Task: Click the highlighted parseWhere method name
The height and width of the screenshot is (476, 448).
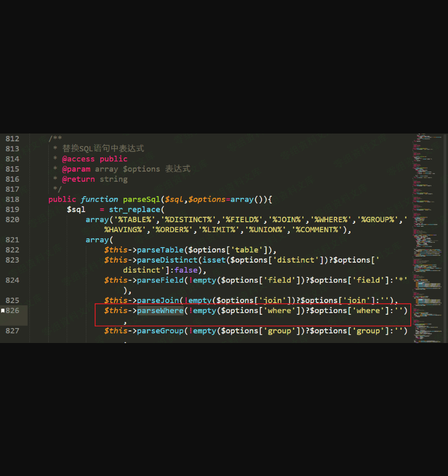Action: [x=160, y=311]
